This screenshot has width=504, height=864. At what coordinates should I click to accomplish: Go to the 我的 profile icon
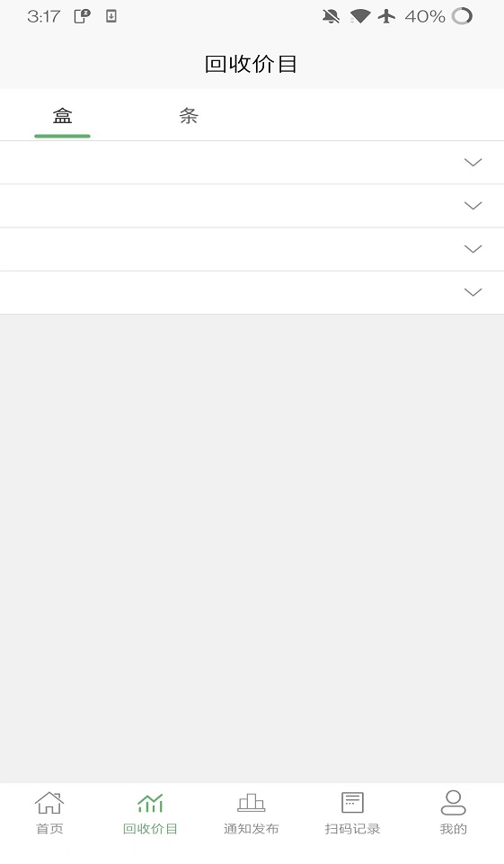point(454,802)
